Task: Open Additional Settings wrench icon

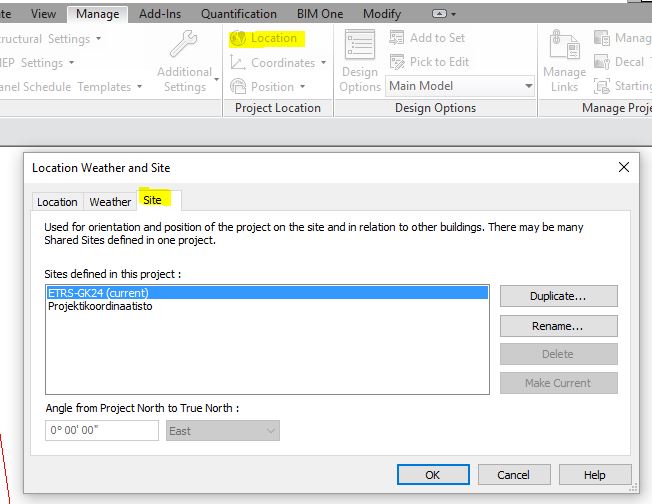Action: 183,43
